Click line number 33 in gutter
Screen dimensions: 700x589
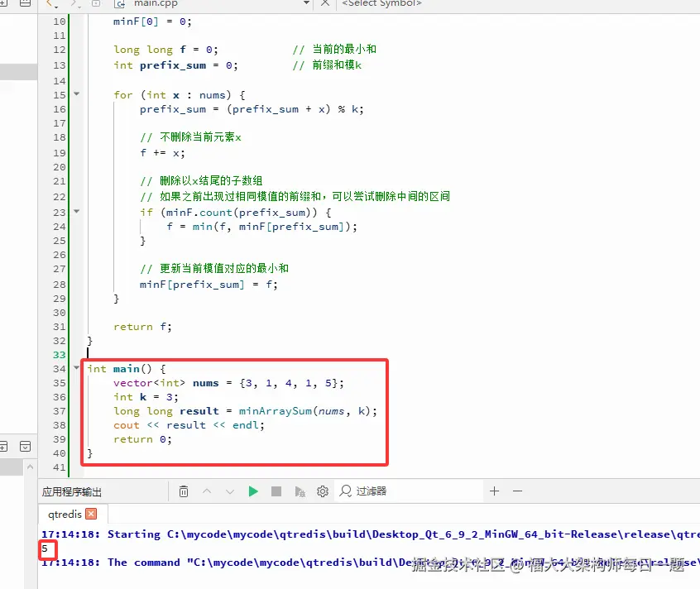[x=59, y=355]
